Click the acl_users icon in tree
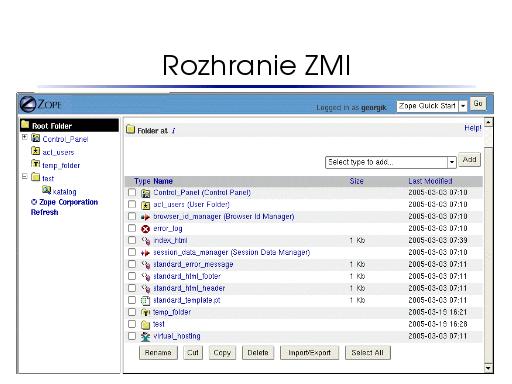This screenshot has width=512, height=384. point(35,151)
